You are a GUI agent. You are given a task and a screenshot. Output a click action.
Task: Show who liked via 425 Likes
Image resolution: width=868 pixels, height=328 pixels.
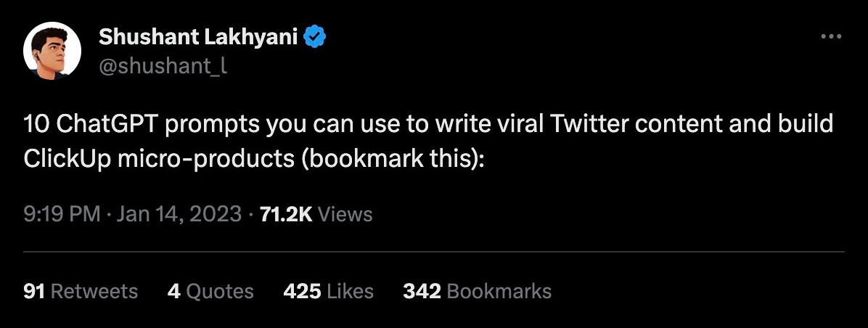pyautogui.click(x=328, y=292)
